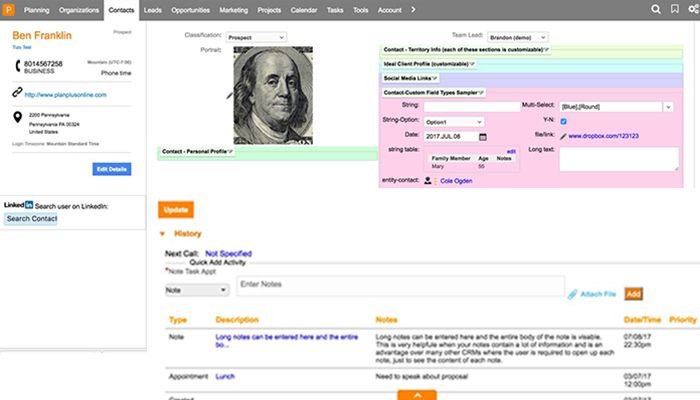Click the orange P logo icon
This screenshot has width=700, height=400.
coord(8,9)
